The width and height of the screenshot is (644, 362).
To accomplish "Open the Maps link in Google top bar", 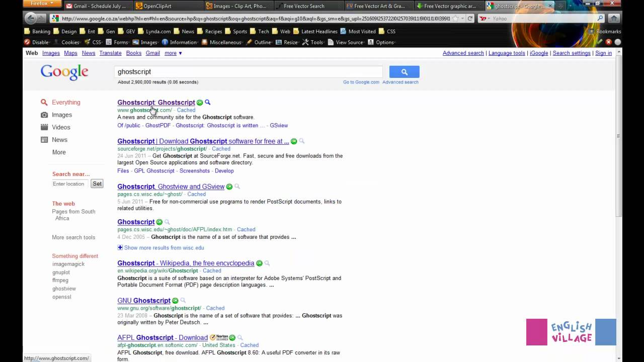I will pos(70,53).
